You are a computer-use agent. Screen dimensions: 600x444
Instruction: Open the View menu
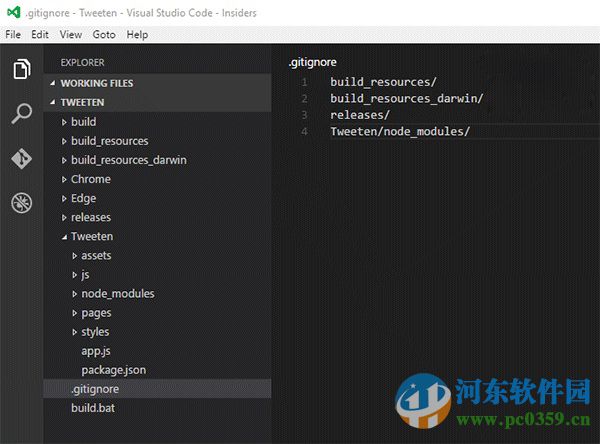pyautogui.click(x=71, y=35)
